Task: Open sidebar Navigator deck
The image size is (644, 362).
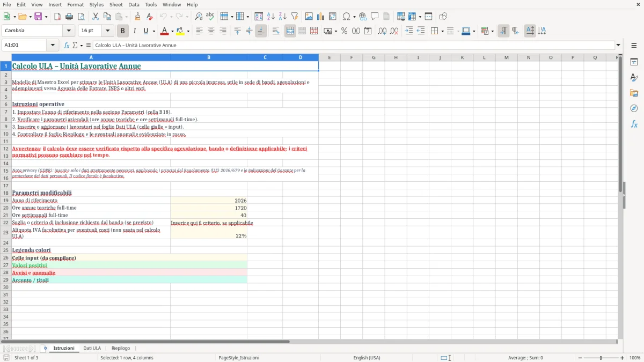Action: [634, 108]
